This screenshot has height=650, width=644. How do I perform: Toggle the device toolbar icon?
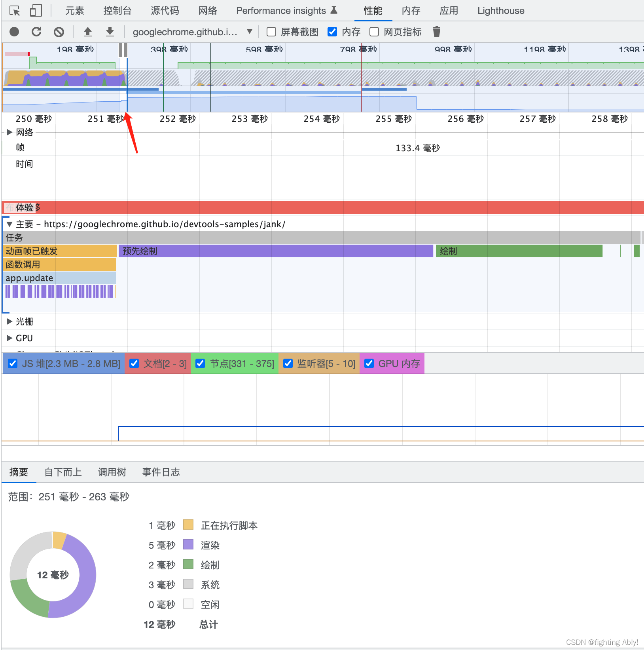(36, 11)
